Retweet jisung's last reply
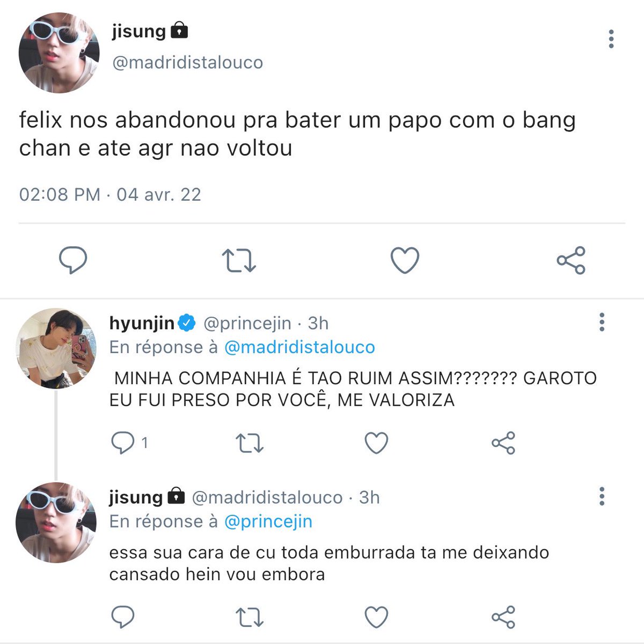This screenshot has height=644, width=644. [250, 617]
